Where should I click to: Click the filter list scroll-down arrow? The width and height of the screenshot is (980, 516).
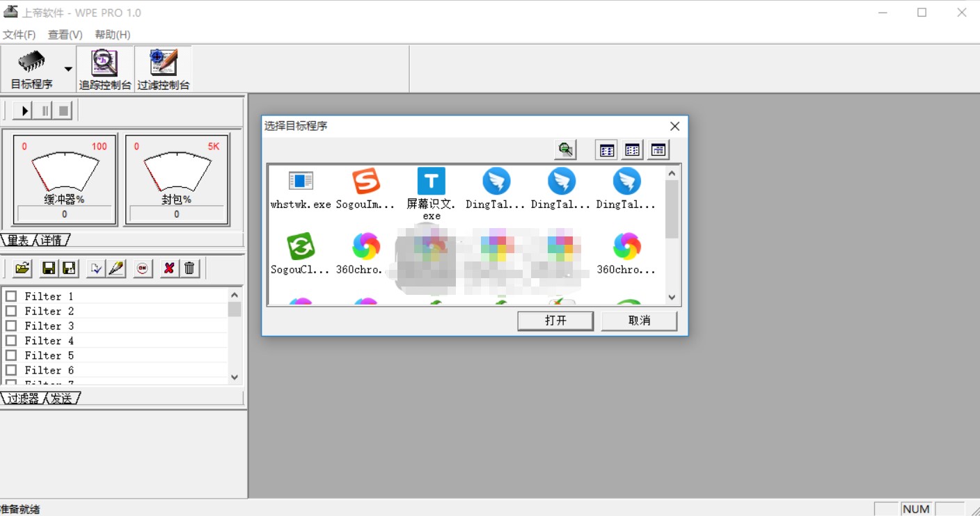point(235,377)
